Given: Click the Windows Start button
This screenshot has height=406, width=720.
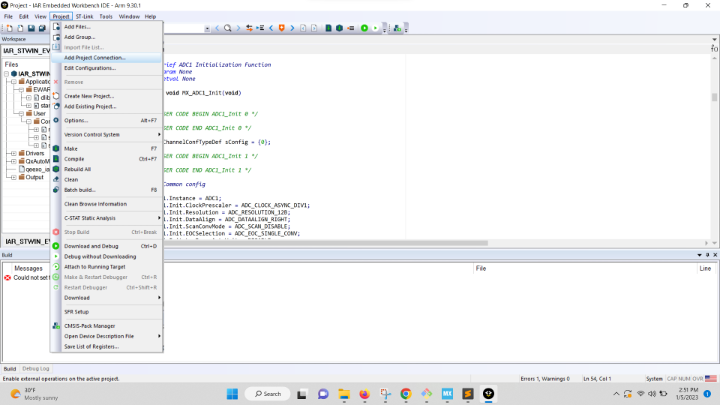Looking at the screenshot, I should point(232,394).
